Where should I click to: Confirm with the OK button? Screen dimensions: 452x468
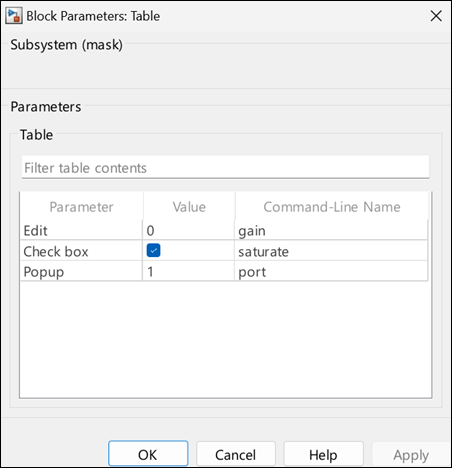[x=148, y=454]
